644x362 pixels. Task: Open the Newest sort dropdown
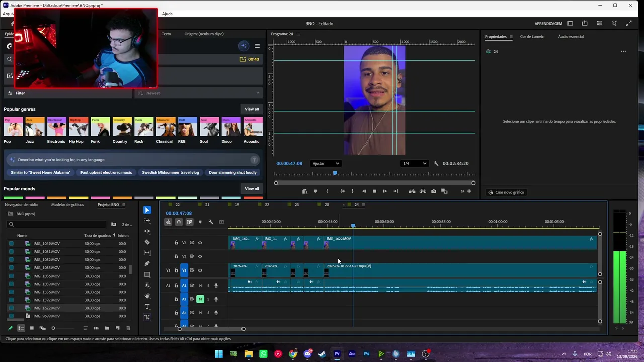[199, 93]
